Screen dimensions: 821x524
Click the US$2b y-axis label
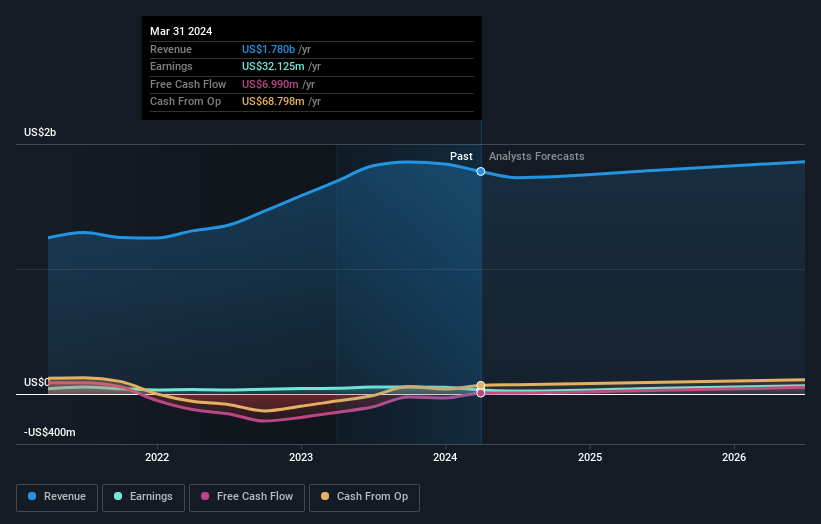(40, 132)
